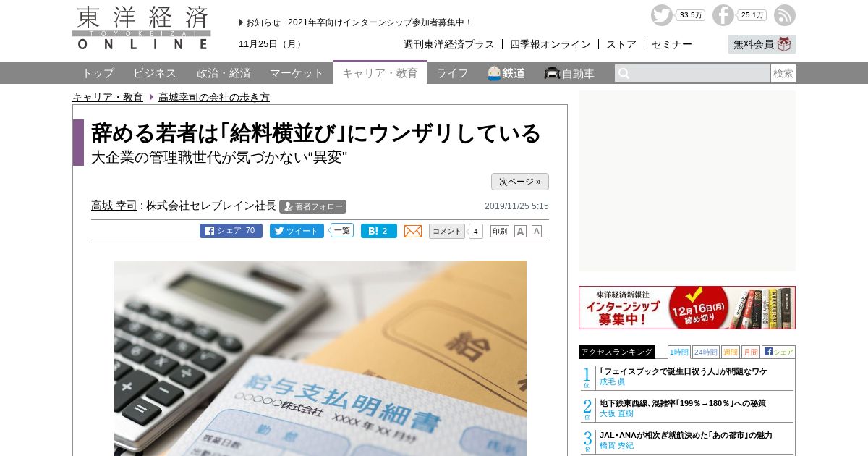Select the larger font size A icon
Image resolution: width=868 pixels, height=456 pixels.
pyautogui.click(x=520, y=231)
